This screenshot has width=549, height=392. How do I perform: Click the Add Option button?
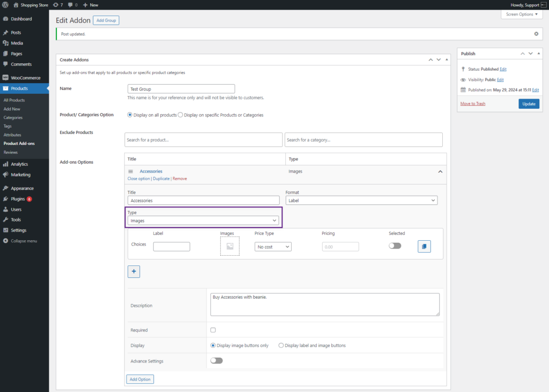click(x=140, y=379)
